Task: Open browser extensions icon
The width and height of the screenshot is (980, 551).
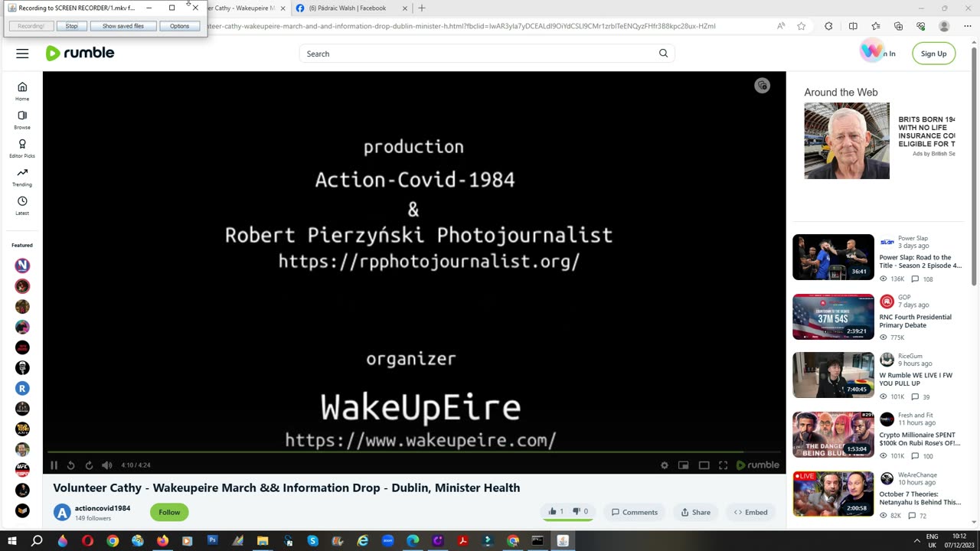Action: click(x=828, y=26)
